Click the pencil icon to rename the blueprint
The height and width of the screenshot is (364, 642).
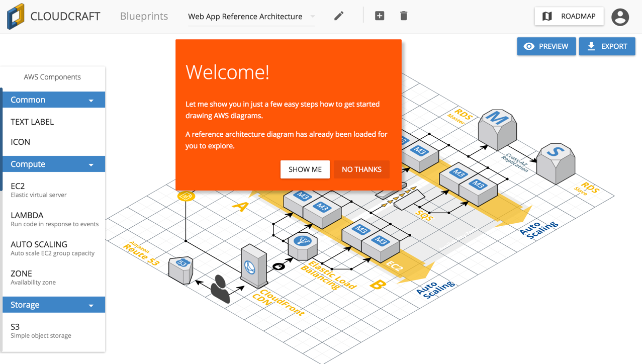(x=338, y=16)
